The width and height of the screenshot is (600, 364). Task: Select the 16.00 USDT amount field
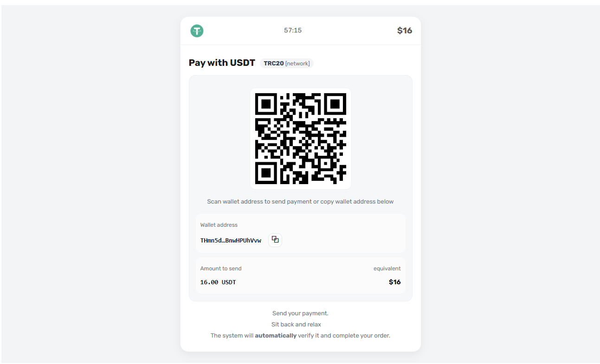(x=218, y=281)
